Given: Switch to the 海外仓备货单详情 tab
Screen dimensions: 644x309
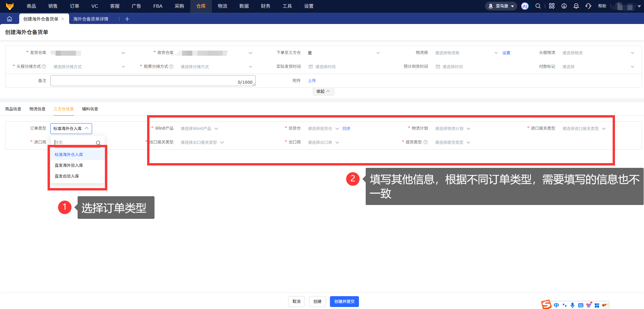Looking at the screenshot, I should point(91,19).
